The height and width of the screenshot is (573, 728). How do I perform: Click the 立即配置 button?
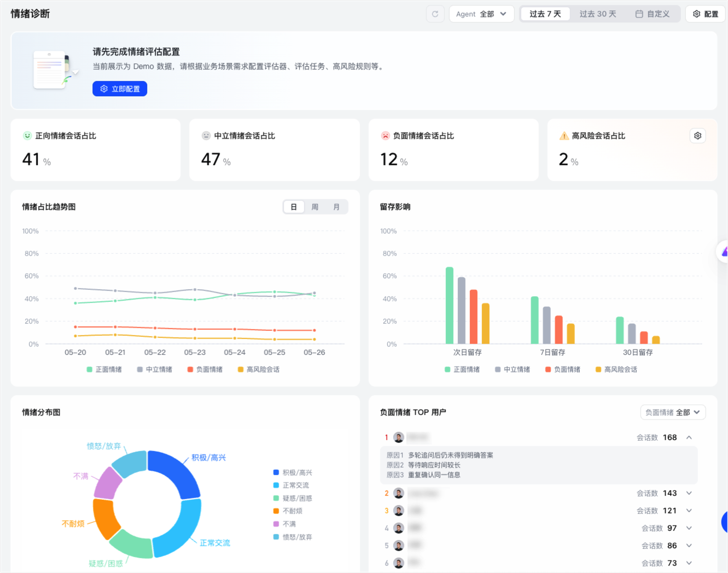(120, 89)
